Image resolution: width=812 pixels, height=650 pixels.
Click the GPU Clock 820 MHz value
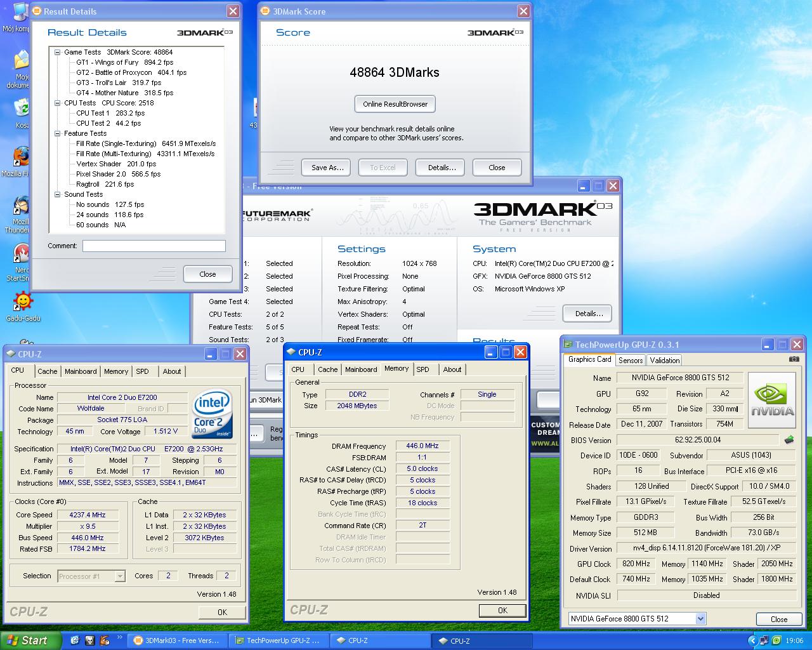[x=636, y=564]
